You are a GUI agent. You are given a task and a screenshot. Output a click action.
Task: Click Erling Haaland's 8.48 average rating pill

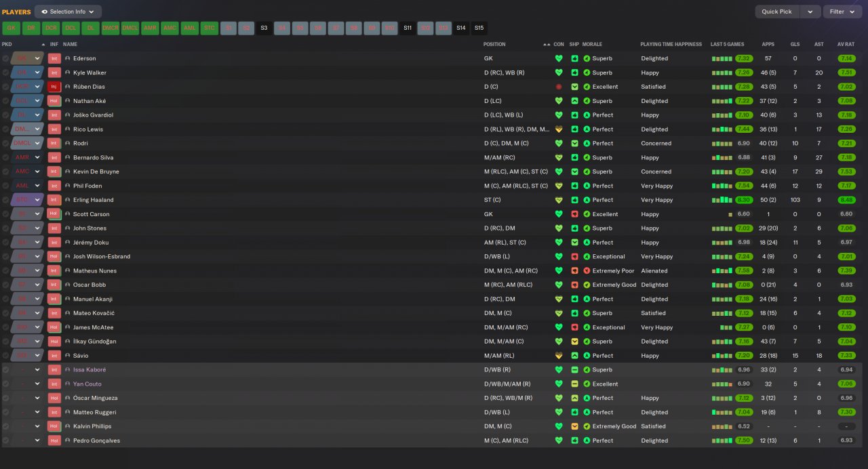[x=846, y=200]
